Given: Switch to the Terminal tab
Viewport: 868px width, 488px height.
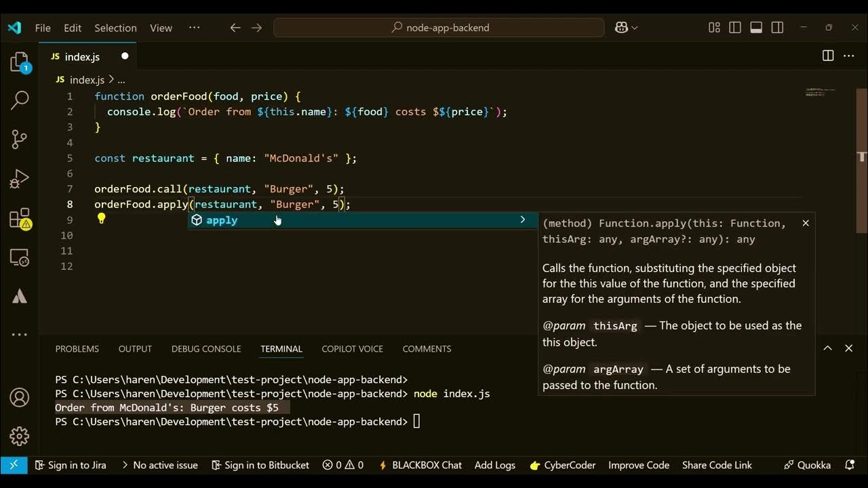Looking at the screenshot, I should click(281, 348).
